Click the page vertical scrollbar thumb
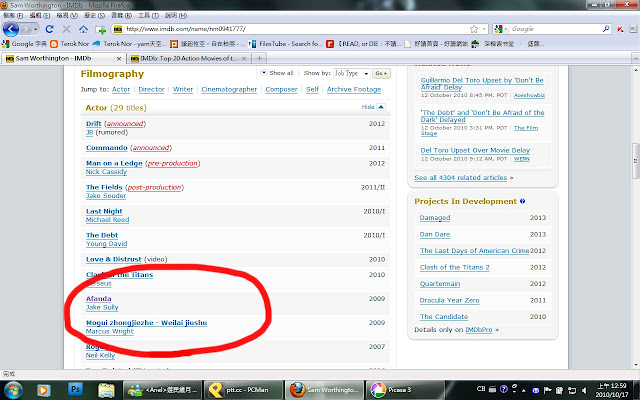Viewport: 640px width, 400px height. [x=635, y=161]
